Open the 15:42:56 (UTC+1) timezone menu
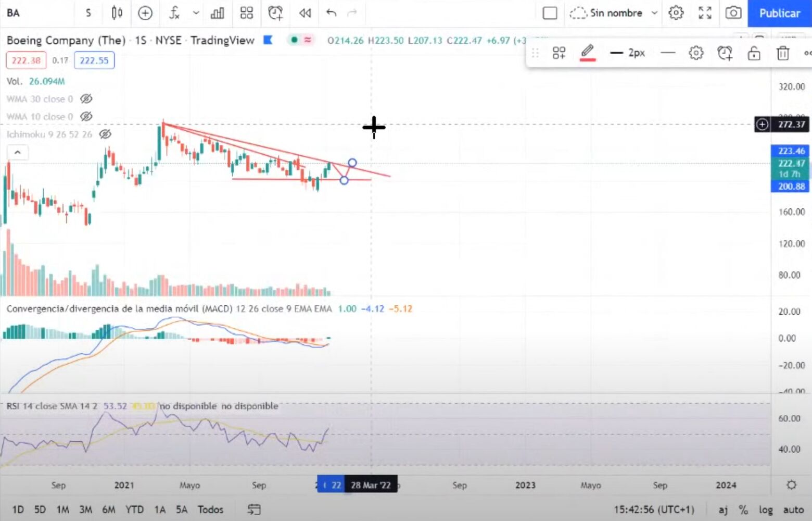This screenshot has width=812, height=521. (654, 510)
